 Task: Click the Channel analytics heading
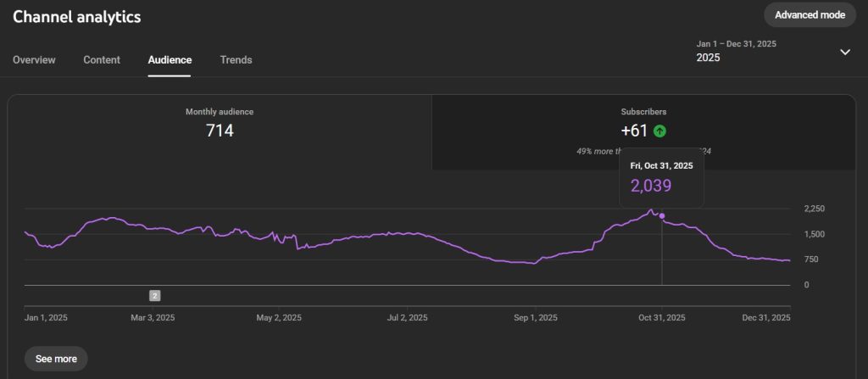coord(77,16)
